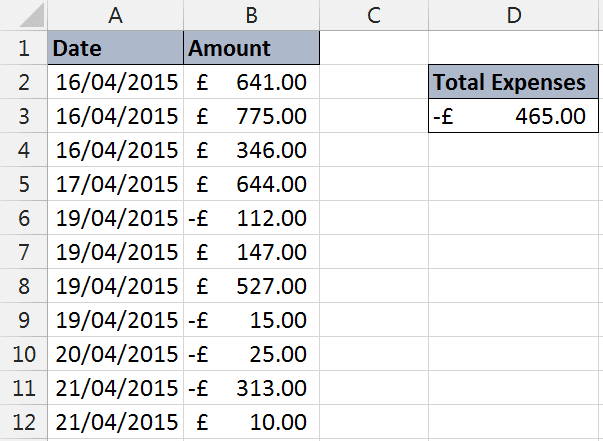Select row 10 header
Screen dimensions: 603x441
coord(23,353)
